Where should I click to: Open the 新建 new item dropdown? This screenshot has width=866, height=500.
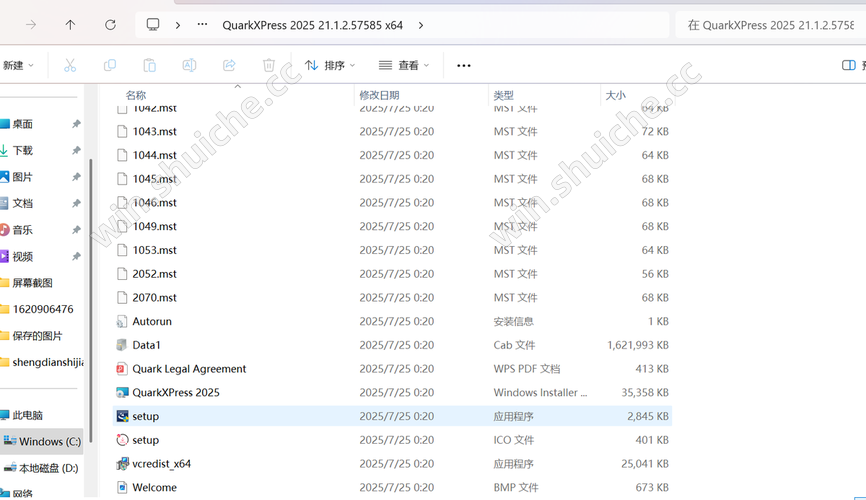(x=18, y=65)
